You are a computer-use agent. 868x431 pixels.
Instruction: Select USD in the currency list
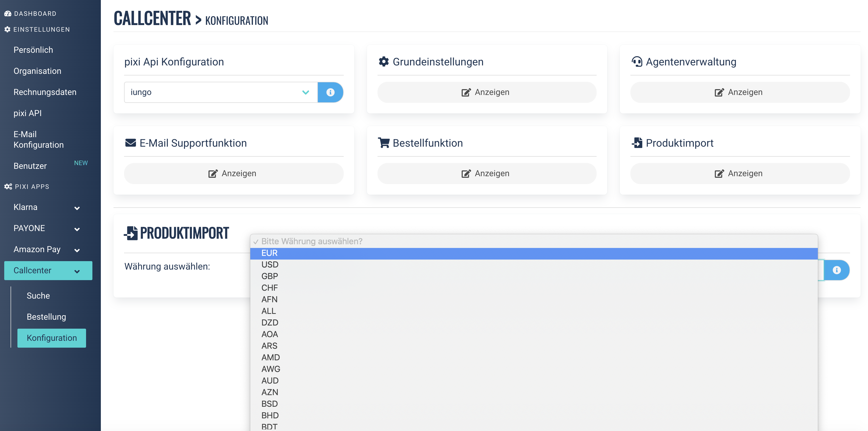[x=534, y=265]
